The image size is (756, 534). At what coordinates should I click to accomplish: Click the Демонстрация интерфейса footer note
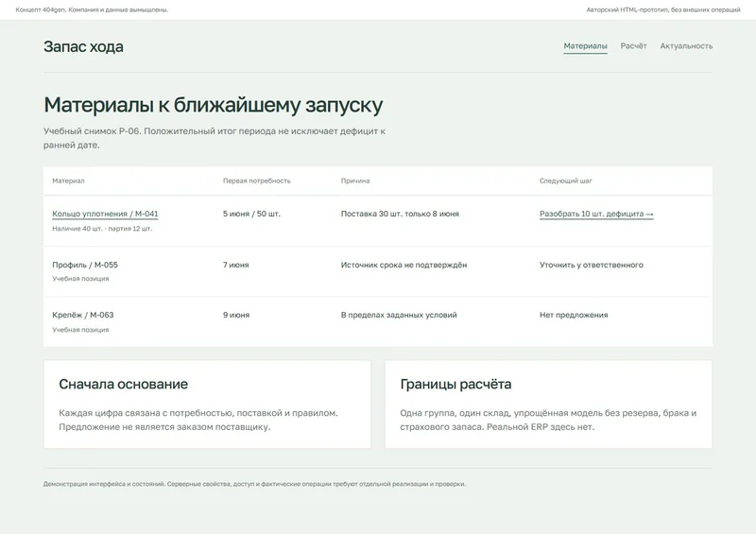click(x=254, y=484)
